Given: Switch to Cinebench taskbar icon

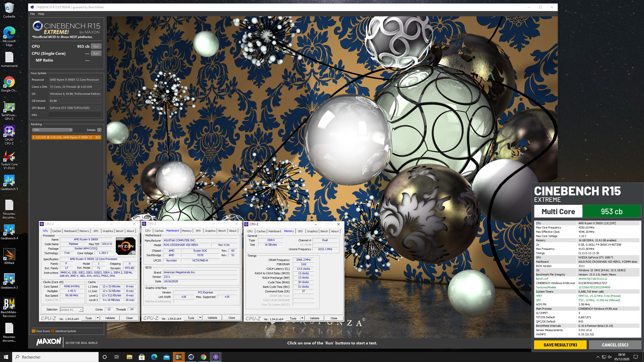Looking at the screenshot, I should click(191, 357).
